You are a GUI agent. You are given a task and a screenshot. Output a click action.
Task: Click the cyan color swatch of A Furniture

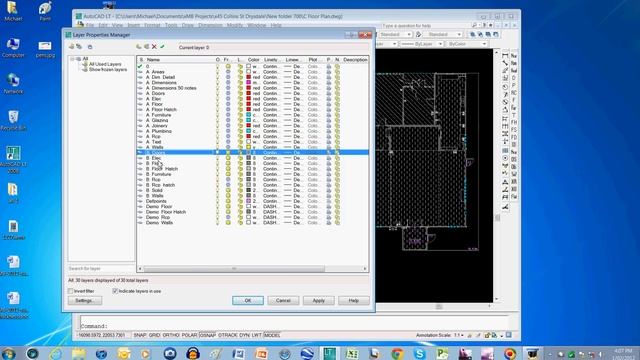248,115
